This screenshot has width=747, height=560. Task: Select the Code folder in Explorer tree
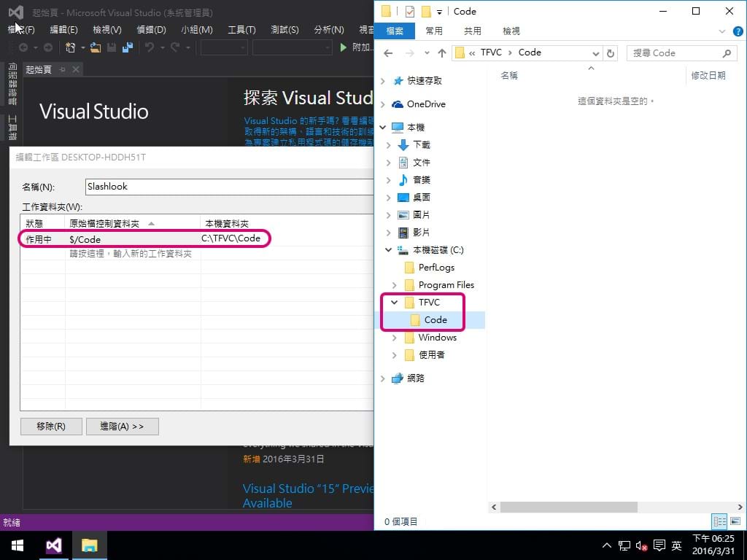(436, 320)
